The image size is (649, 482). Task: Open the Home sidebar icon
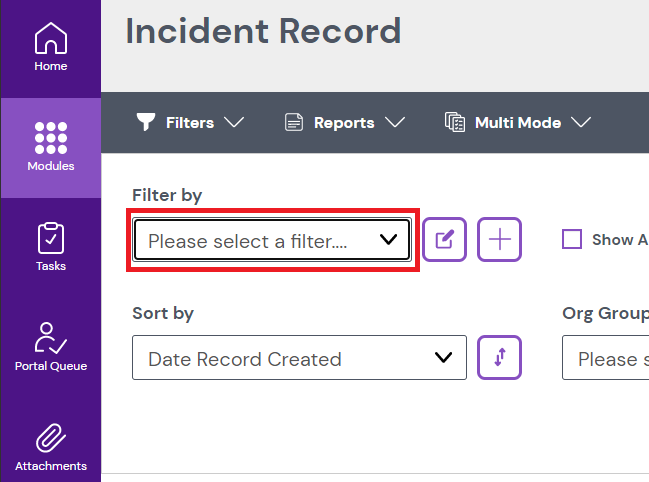tap(51, 39)
